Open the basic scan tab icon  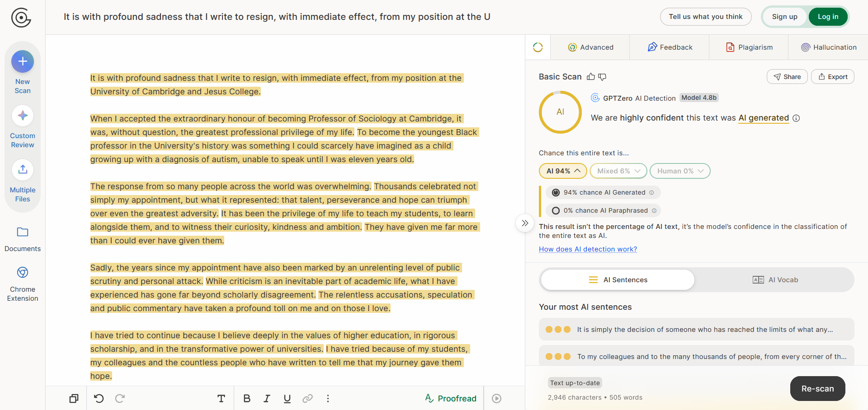click(538, 47)
